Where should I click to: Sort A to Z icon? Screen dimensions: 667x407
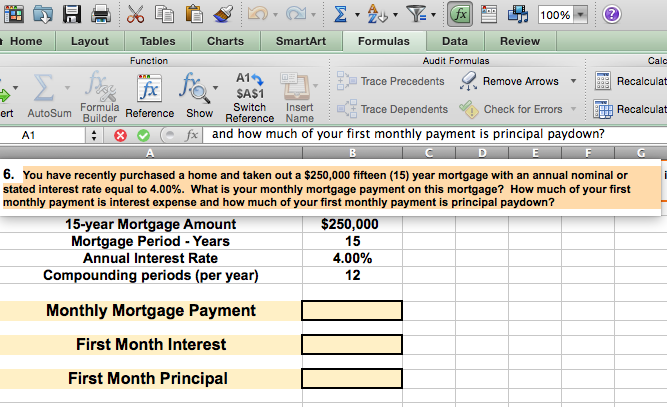[377, 14]
